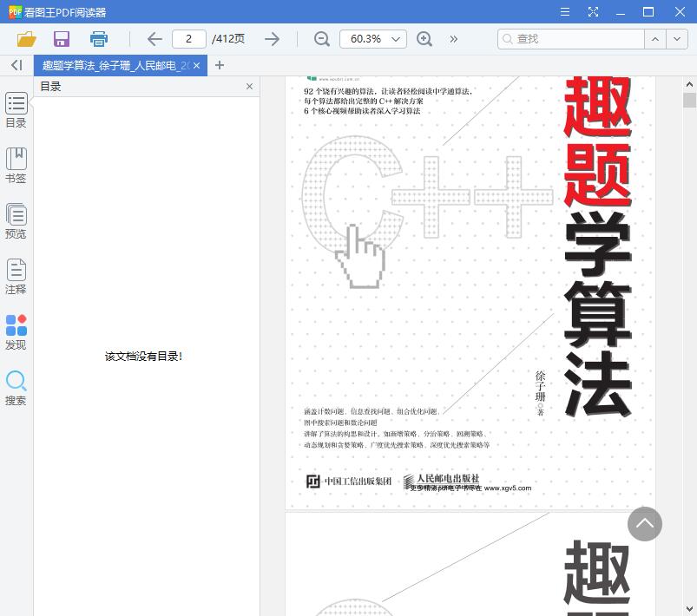Zoom in with the plus magnifier

tap(424, 39)
